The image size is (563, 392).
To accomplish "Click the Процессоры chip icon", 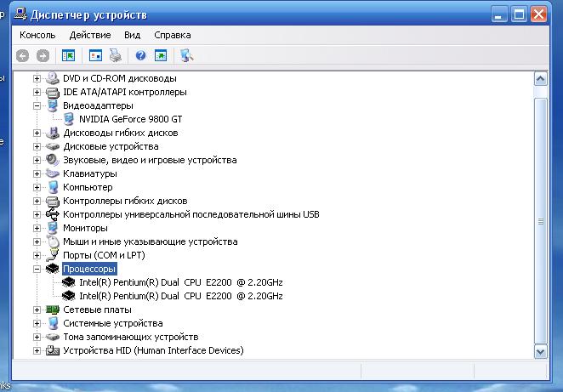I will tap(53, 269).
